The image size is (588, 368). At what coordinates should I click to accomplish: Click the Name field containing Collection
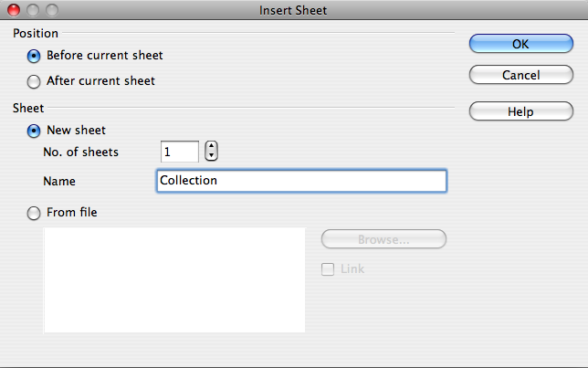pos(301,181)
